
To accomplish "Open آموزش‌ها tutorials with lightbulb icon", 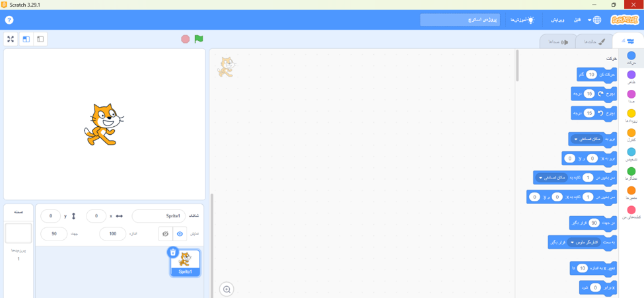I will pyautogui.click(x=522, y=20).
